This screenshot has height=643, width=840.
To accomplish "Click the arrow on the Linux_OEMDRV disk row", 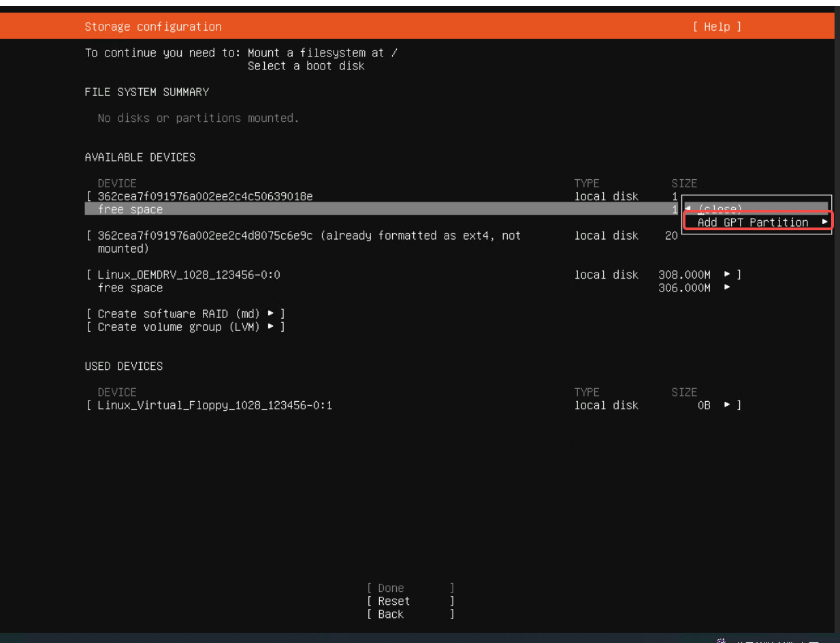I will [x=727, y=275].
